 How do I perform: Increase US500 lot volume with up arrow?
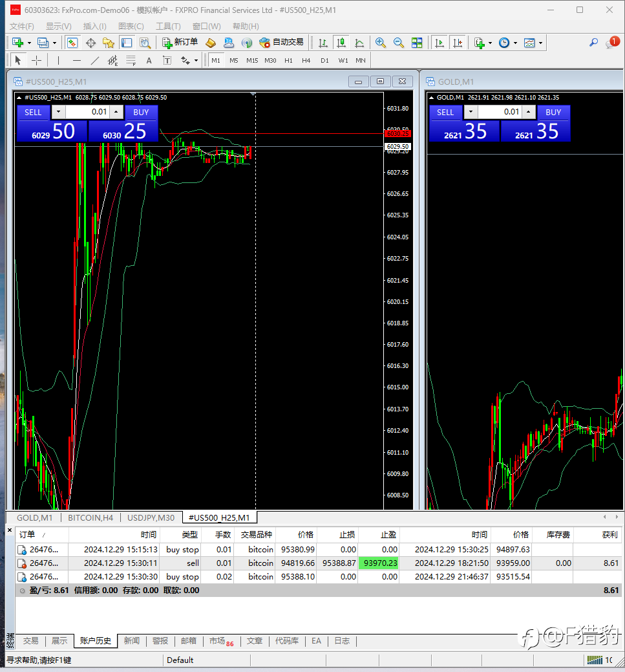click(x=116, y=112)
